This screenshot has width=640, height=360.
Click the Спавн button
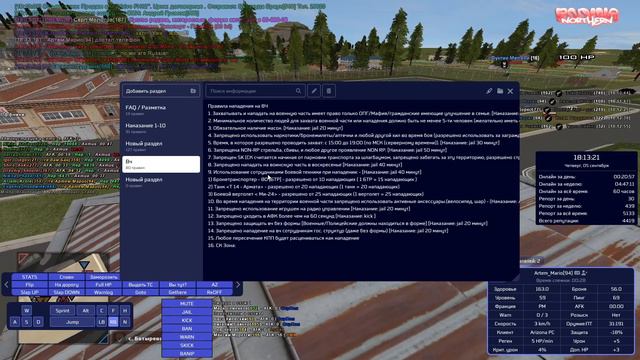point(67,277)
